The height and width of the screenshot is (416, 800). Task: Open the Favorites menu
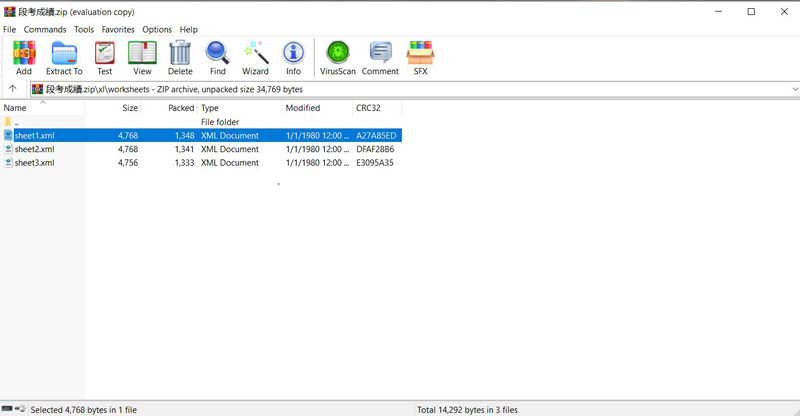pyautogui.click(x=118, y=30)
